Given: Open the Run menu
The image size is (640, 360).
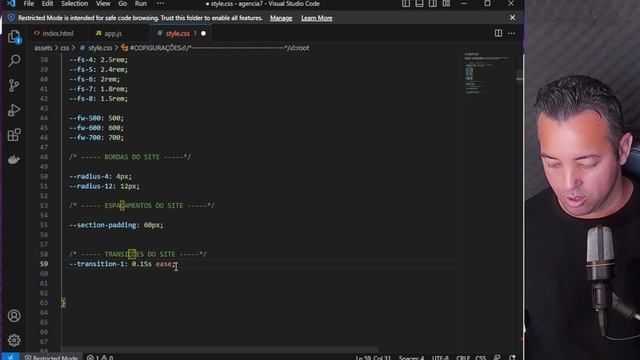Looking at the screenshot, I should (140, 4).
